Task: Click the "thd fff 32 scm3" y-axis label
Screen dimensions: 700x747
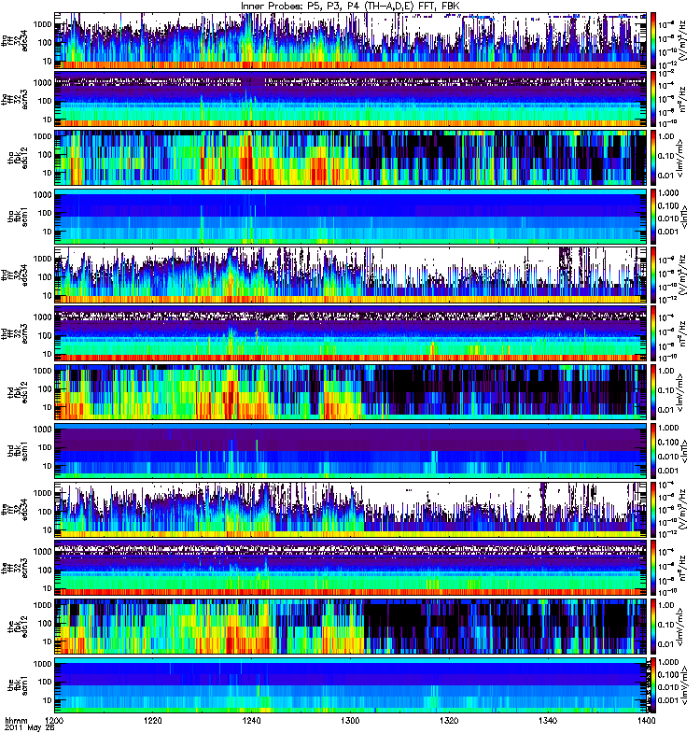Action: pos(15,333)
